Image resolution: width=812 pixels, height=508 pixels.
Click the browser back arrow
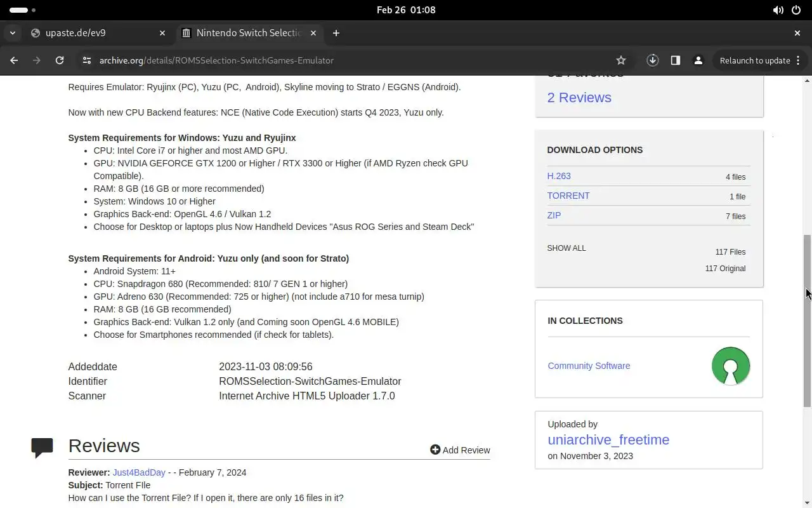pyautogui.click(x=14, y=60)
